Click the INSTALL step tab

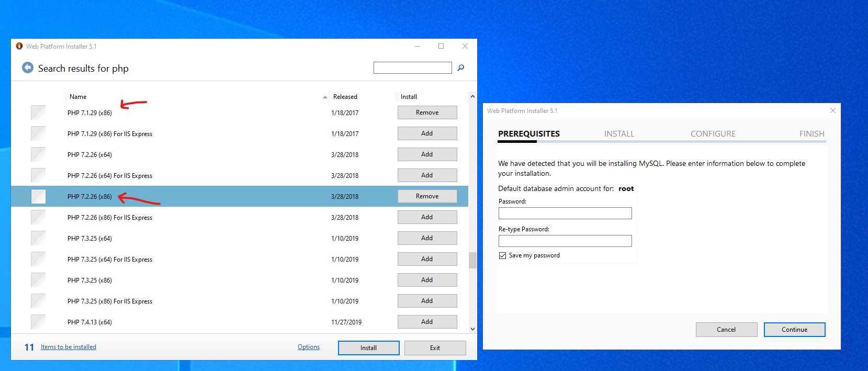coord(619,134)
